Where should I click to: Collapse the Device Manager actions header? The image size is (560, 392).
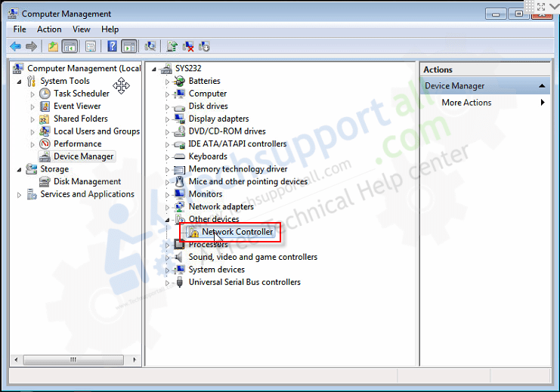(542, 85)
